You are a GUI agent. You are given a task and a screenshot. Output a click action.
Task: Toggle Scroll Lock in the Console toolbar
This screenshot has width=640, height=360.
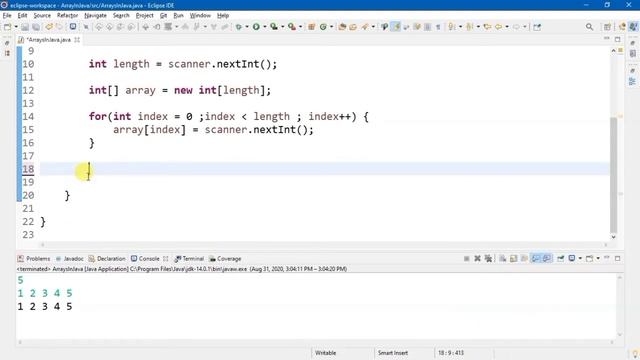[x=513, y=259]
